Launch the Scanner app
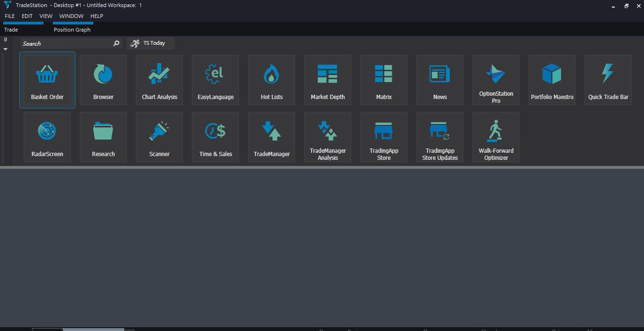 [159, 137]
